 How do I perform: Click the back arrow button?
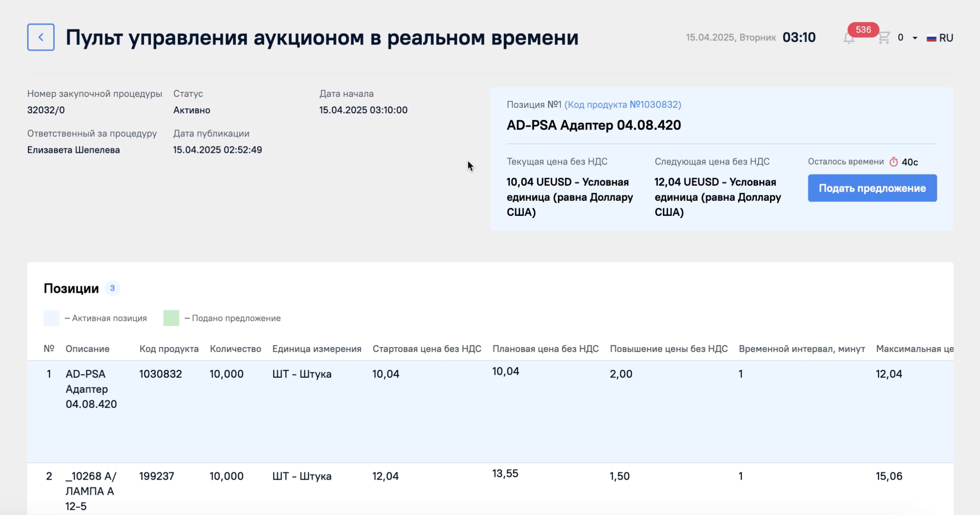41,37
